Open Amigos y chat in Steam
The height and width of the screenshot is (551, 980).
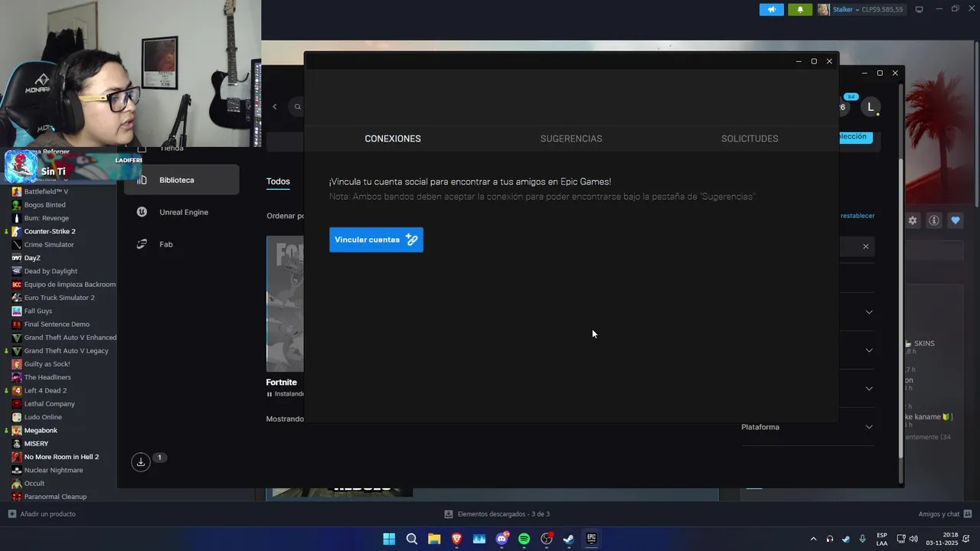(x=945, y=514)
